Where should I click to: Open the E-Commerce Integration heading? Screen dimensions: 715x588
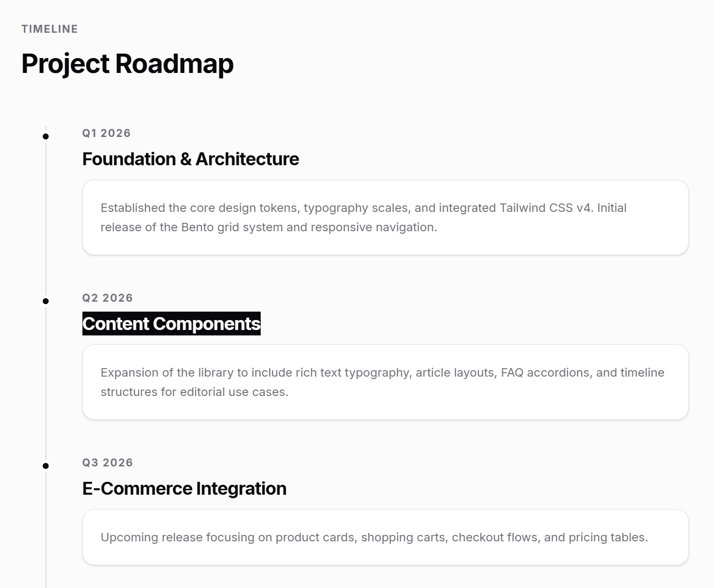[184, 489]
